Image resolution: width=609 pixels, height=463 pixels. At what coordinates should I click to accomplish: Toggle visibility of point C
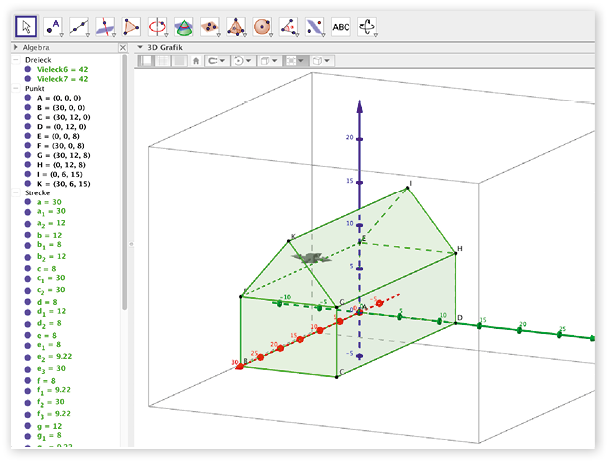click(28, 117)
